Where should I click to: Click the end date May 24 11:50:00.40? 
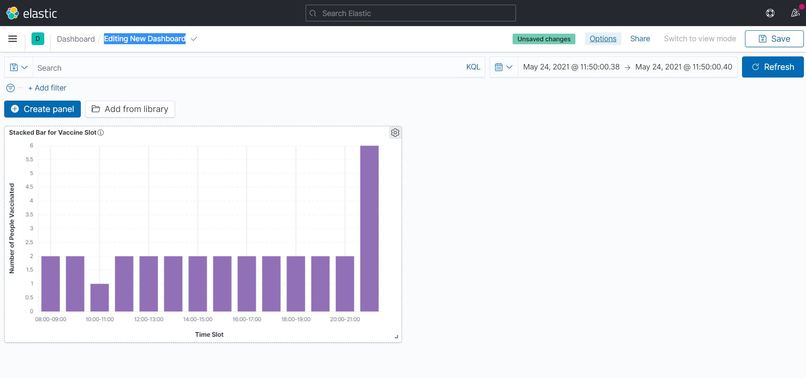coord(684,67)
